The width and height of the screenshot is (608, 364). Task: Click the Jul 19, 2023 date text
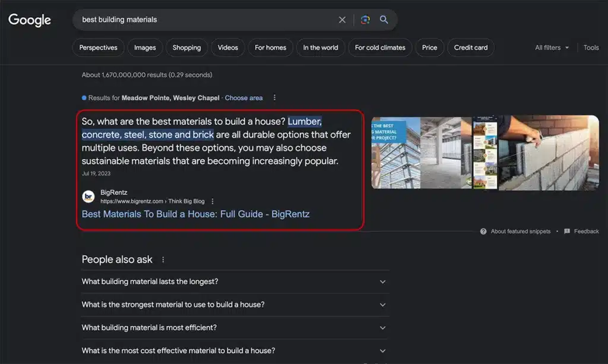[96, 173]
